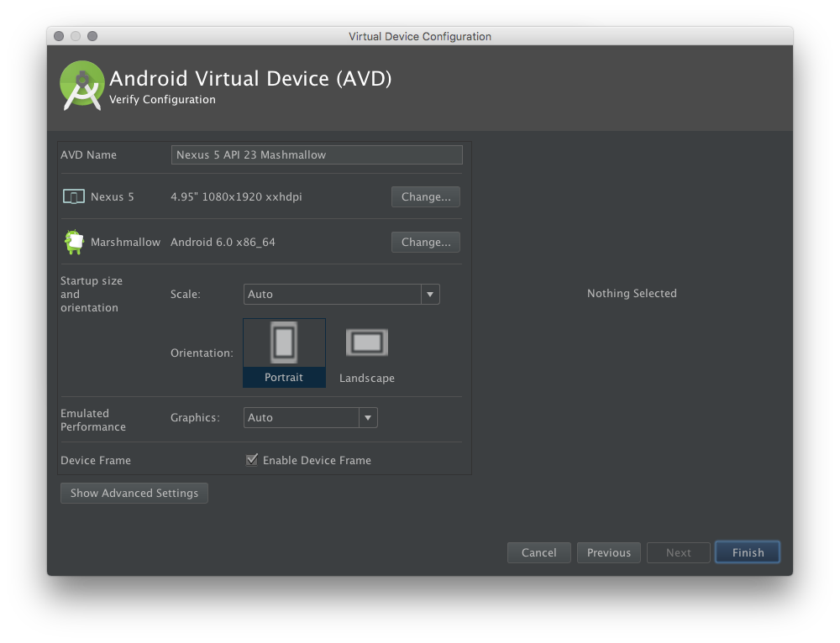Click the 'Android Virtual Device (AVD)' heading
Image resolution: width=840 pixels, height=643 pixels.
(250, 79)
